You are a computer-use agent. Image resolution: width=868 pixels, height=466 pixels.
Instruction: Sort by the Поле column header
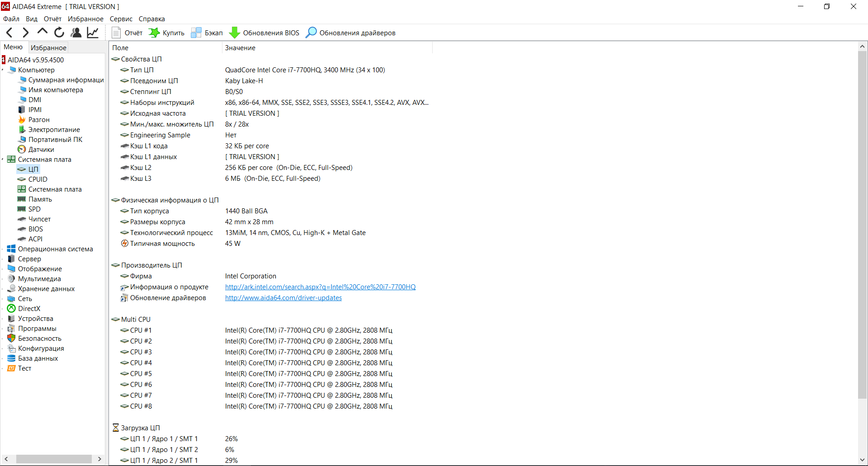click(x=165, y=47)
